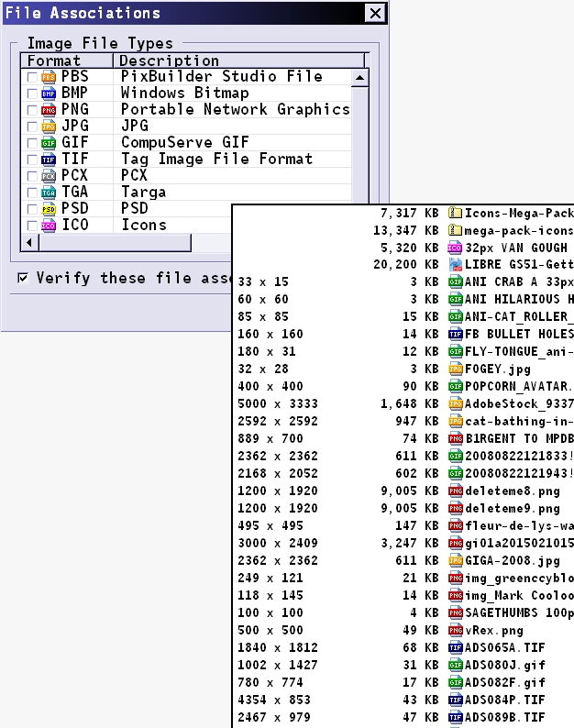Click the PCX file type icon
Viewport: 574px width, 728px height.
pos(49,176)
